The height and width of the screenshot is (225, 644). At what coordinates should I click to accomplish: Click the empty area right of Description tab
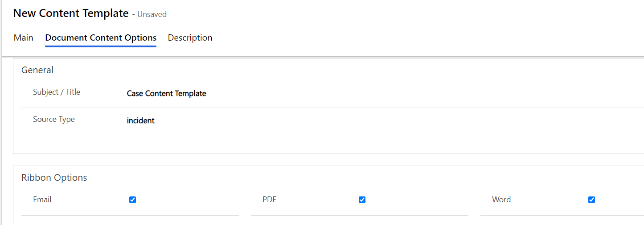tap(401, 38)
